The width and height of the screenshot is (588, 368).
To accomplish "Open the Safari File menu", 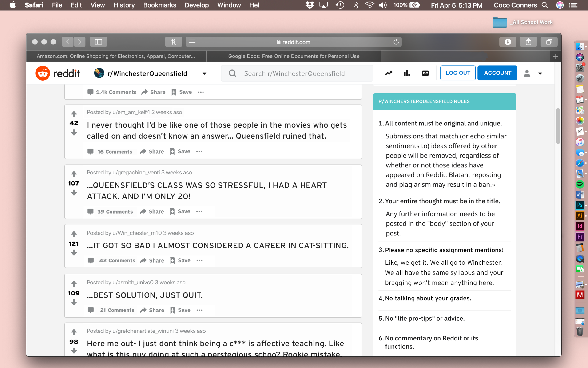I will (x=57, y=5).
